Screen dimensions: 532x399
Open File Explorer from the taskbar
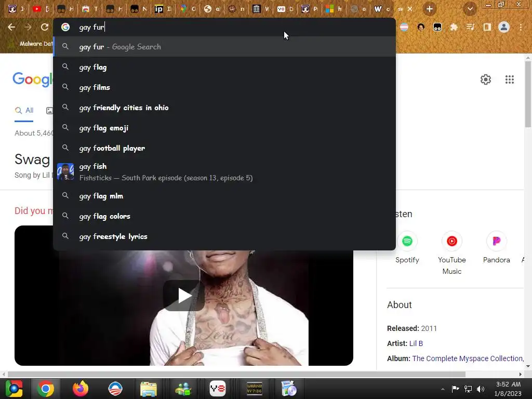(x=149, y=389)
